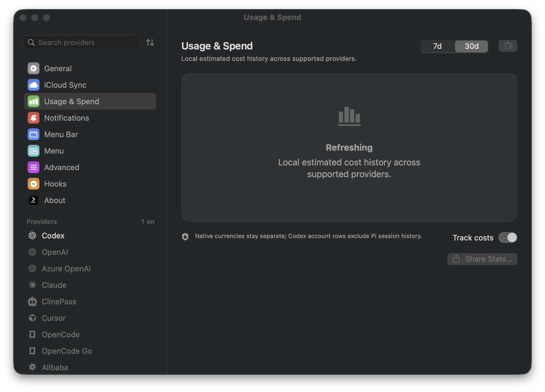
Task: Click the red Notifications bell icon
Action: (34, 118)
